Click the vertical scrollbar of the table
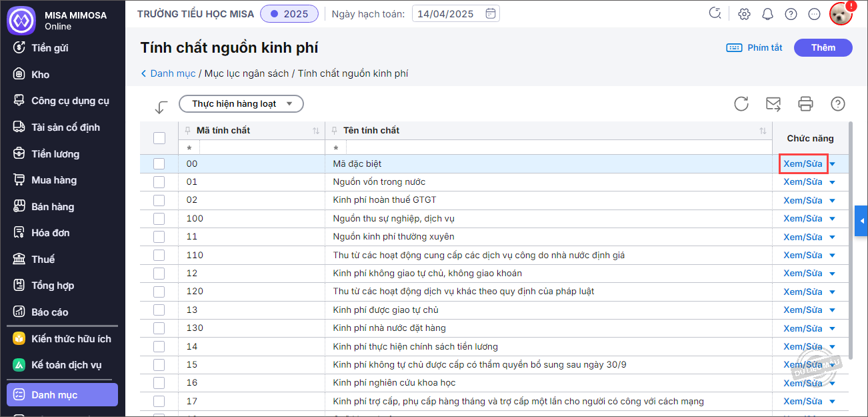Viewport: 868px width, 417px height. point(850,234)
